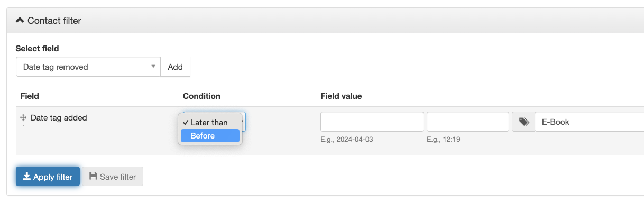Click the small arrow of Select field dropdown
Screen dimensions: 644x203
pos(153,67)
